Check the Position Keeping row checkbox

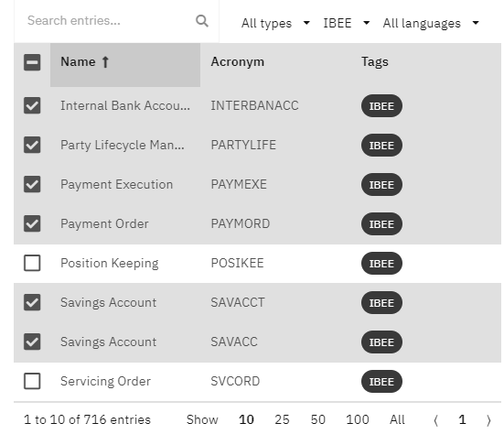click(x=32, y=263)
